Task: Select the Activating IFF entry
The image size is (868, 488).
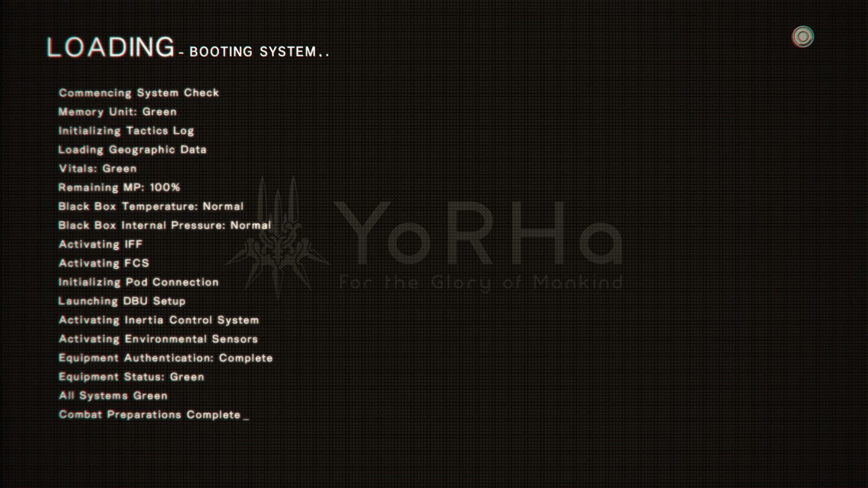Action: point(101,244)
